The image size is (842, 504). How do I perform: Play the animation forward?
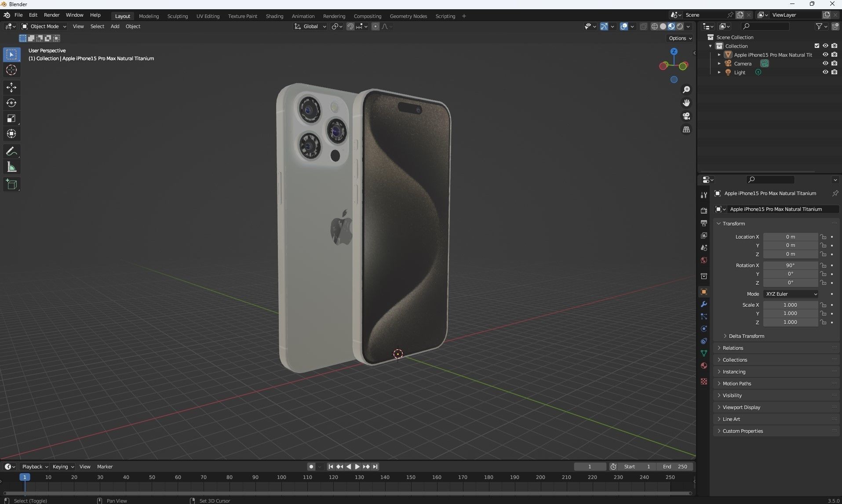pyautogui.click(x=357, y=467)
